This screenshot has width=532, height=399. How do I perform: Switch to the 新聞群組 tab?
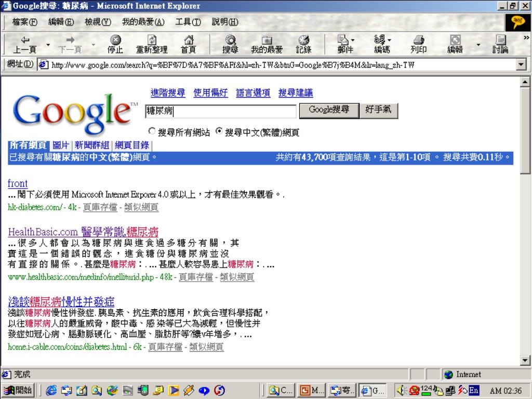tap(91, 145)
